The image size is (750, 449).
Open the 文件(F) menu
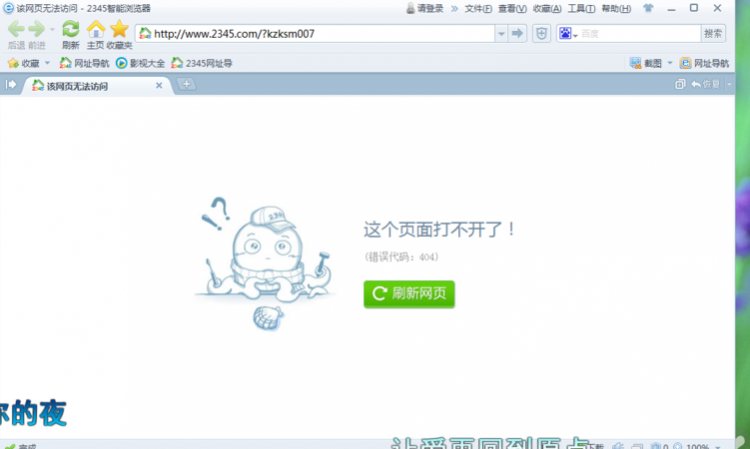tap(478, 9)
